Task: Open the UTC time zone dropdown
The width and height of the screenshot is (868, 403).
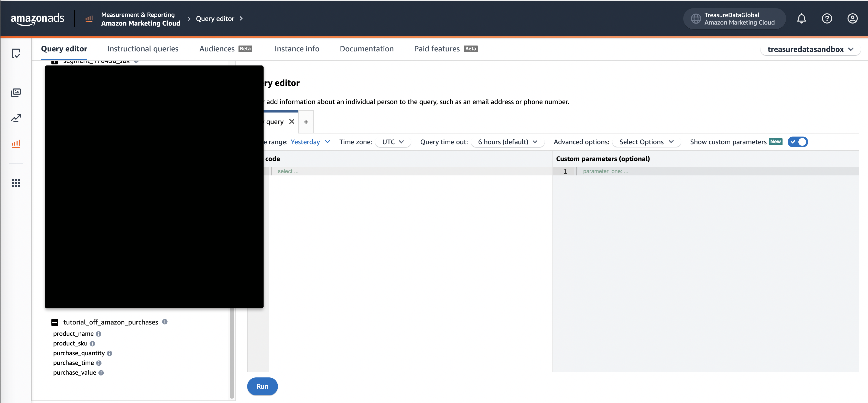Action: tap(393, 142)
